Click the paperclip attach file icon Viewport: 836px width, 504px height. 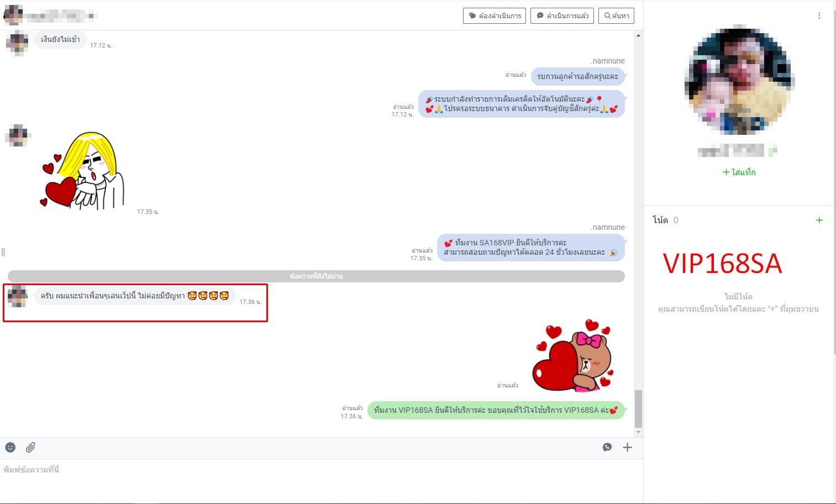(x=30, y=447)
